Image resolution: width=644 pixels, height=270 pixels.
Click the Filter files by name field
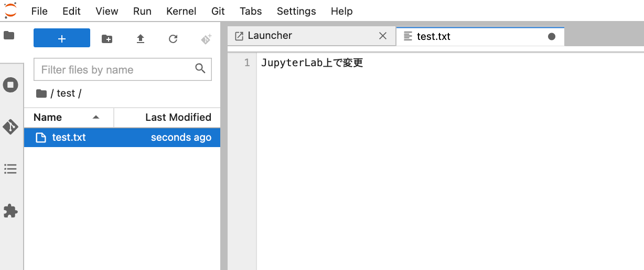[123, 69]
